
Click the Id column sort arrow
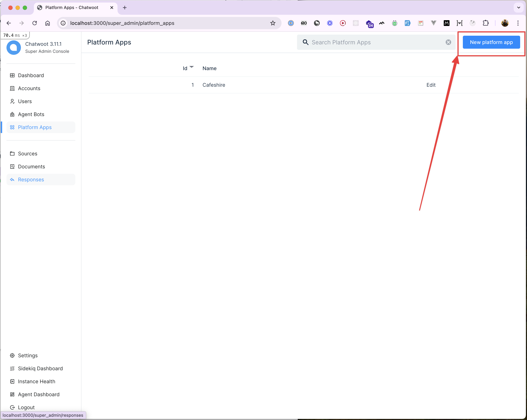(x=192, y=67)
